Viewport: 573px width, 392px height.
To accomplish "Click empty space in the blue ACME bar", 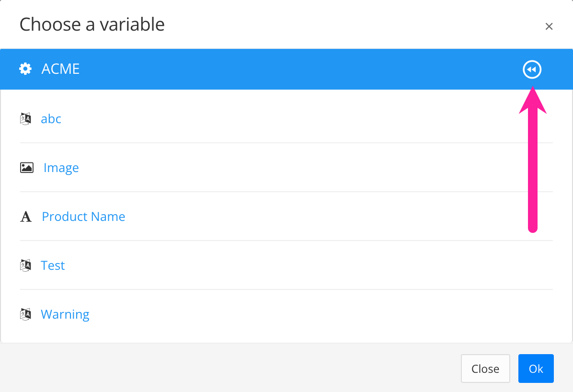I will coord(287,69).
